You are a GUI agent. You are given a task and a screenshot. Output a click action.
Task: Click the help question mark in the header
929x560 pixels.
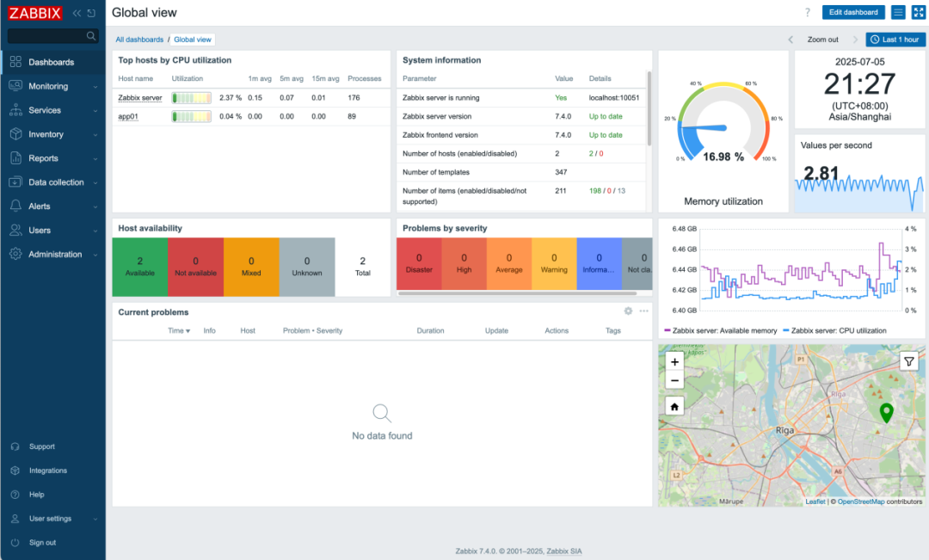point(807,12)
